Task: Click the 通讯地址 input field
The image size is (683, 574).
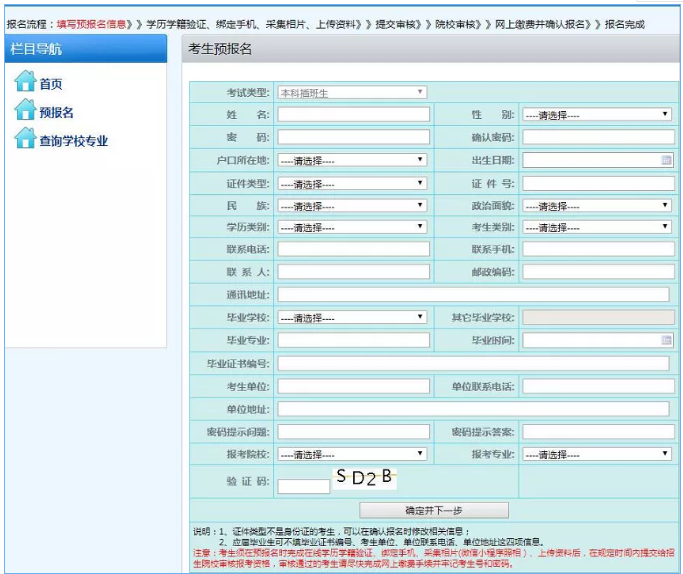Action: (473, 294)
